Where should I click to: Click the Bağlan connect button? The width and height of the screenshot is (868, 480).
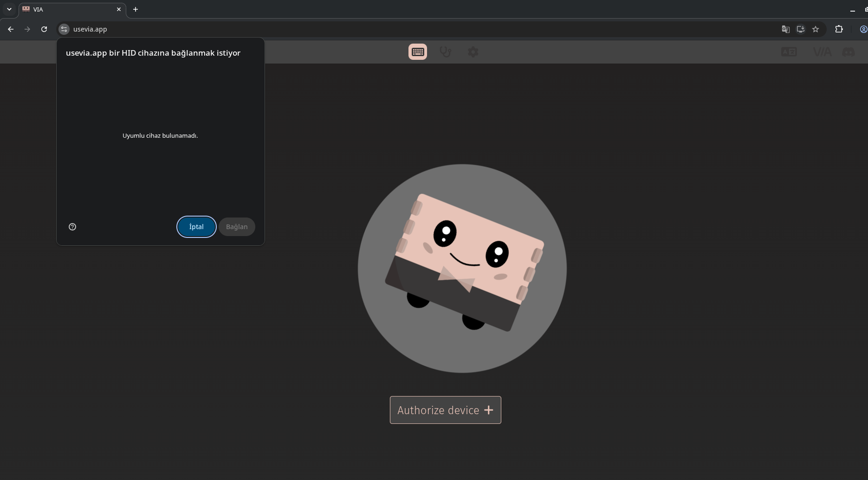pyautogui.click(x=237, y=227)
